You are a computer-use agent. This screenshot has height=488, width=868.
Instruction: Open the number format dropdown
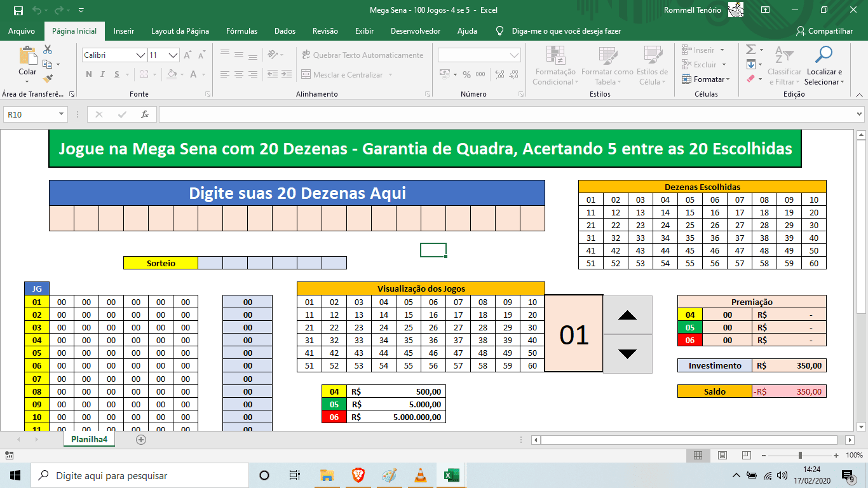515,55
